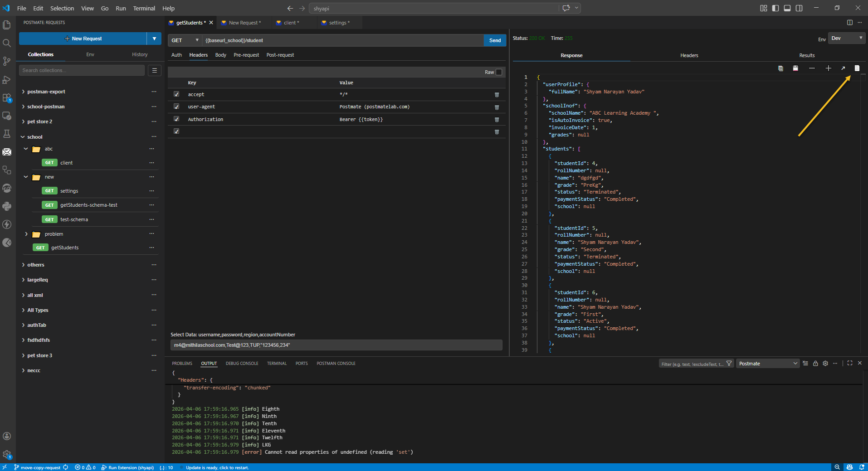This screenshot has height=471, width=868.
Task: Open the Extensions view with badge
Action: click(7, 97)
